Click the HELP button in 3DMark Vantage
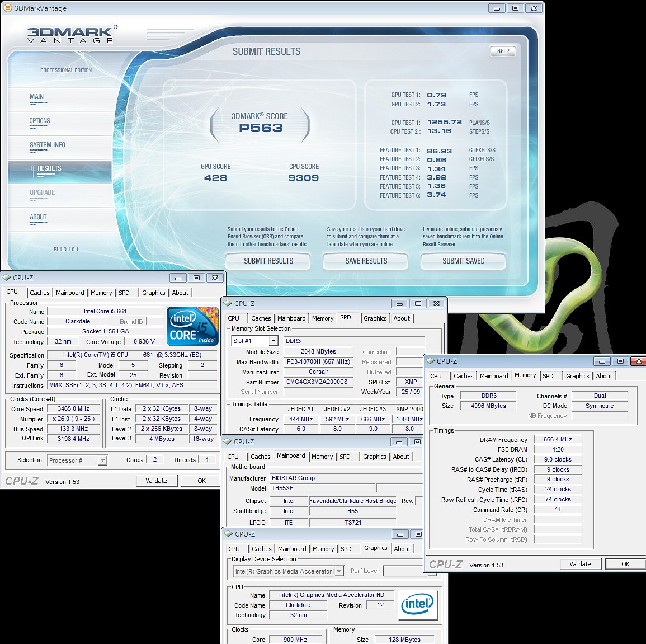Screen dimensions: 646x644 point(503,51)
